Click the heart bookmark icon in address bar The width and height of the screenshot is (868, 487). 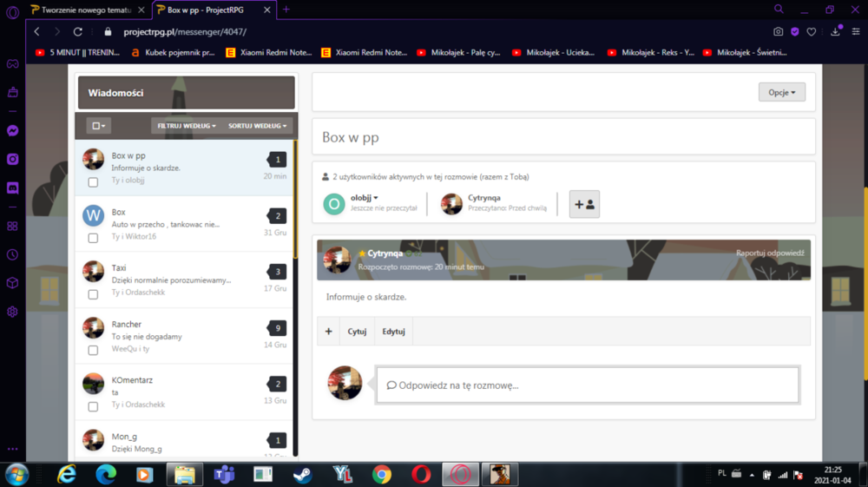pos(811,31)
